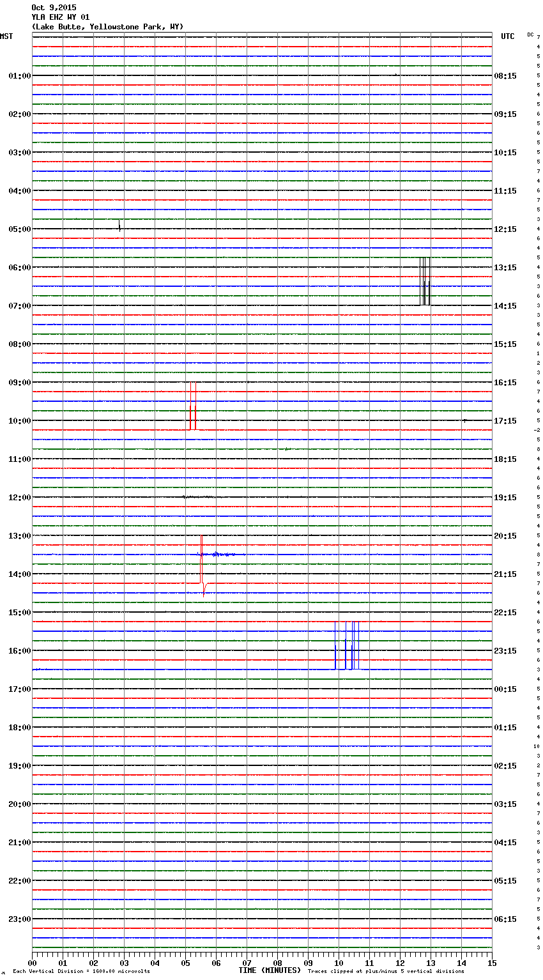Click minute 00 on the time axis
Viewport: 543px width, 980px height.
click(x=32, y=963)
